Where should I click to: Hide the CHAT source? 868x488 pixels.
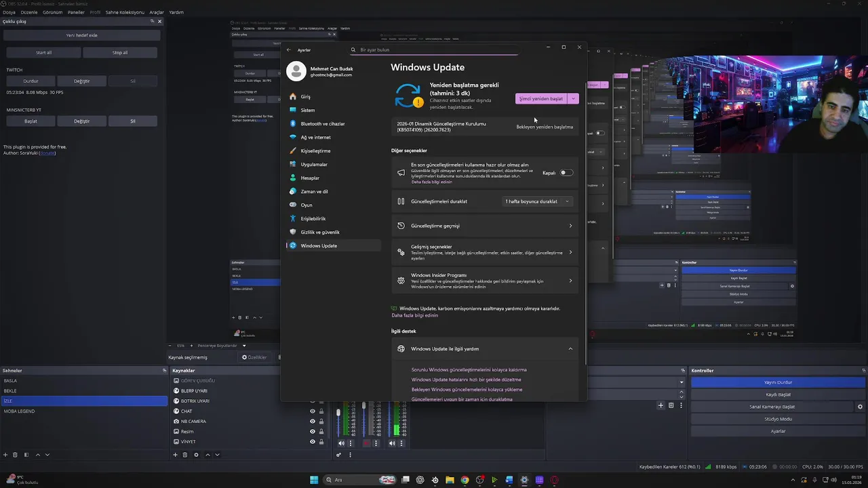coord(313,411)
